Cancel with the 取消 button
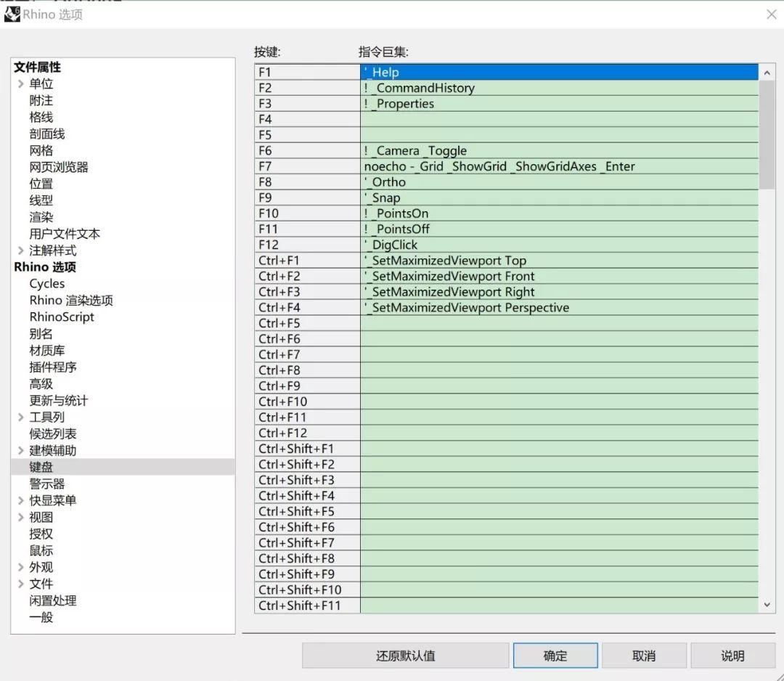 tap(644, 656)
